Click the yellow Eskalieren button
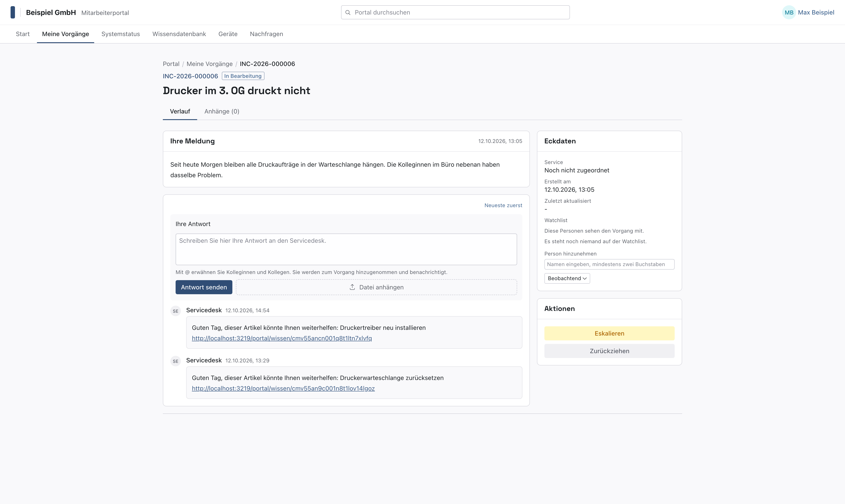845x504 pixels. [x=609, y=333]
